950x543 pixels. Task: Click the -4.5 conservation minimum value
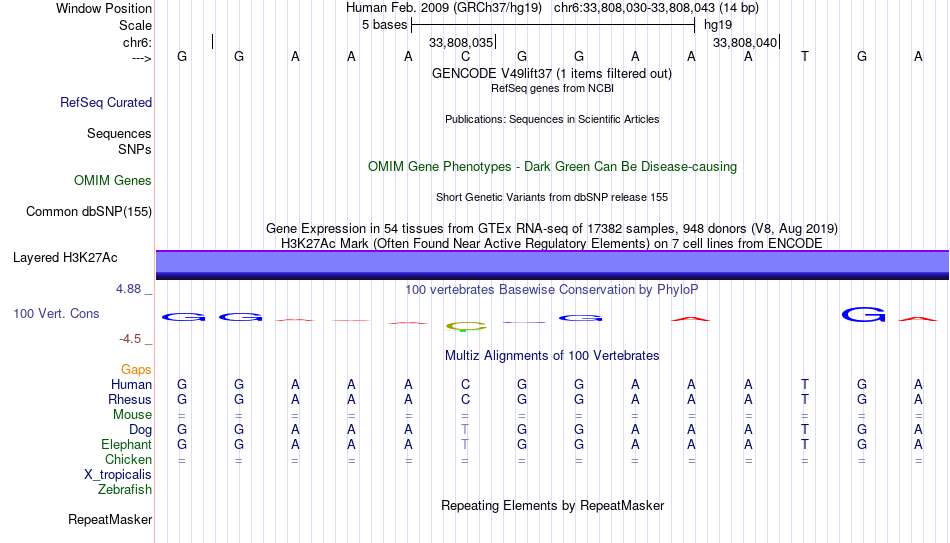(x=130, y=339)
